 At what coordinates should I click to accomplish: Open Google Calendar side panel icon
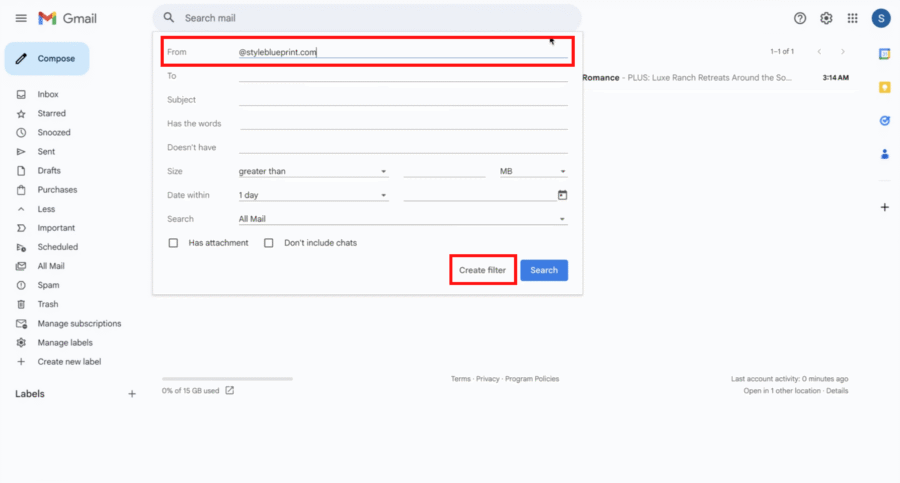(885, 54)
